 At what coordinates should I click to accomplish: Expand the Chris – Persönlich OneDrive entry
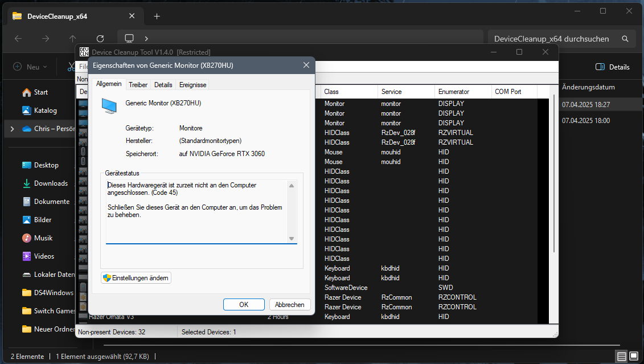coord(13,129)
